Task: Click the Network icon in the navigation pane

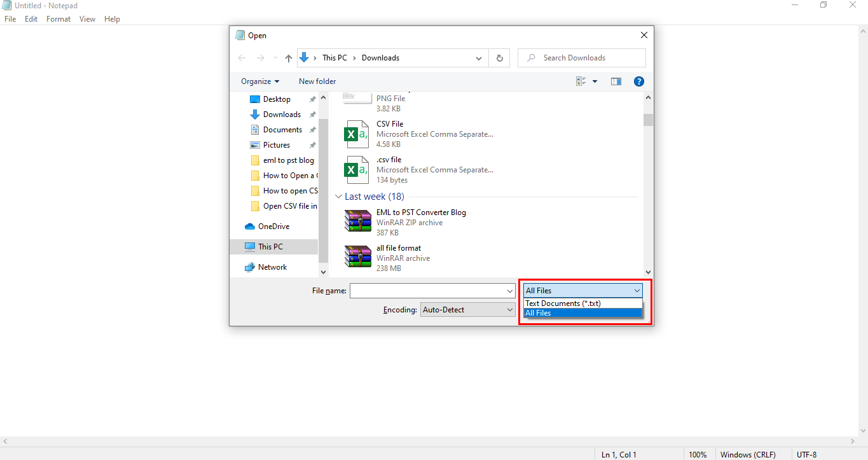Action: coord(250,267)
